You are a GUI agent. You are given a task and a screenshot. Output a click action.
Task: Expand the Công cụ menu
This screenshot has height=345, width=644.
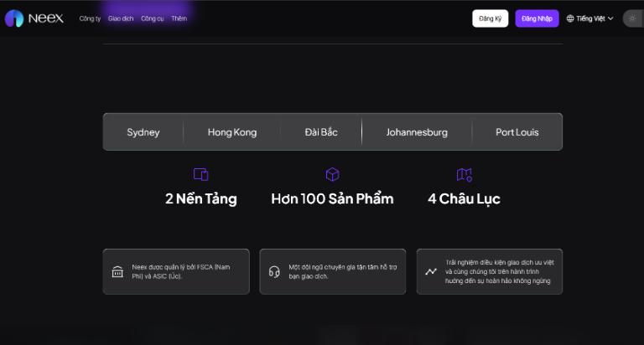click(x=153, y=18)
